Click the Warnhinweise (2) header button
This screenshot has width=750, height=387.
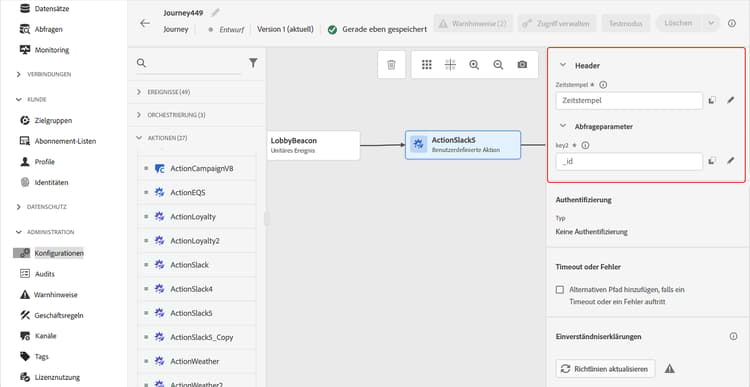pyautogui.click(x=473, y=23)
